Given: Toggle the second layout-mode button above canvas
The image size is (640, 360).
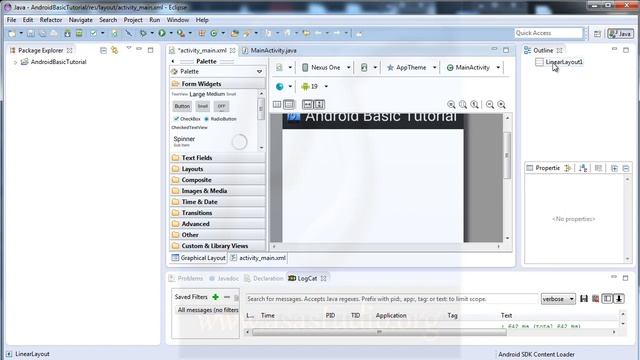Looking at the screenshot, I should point(289,104).
